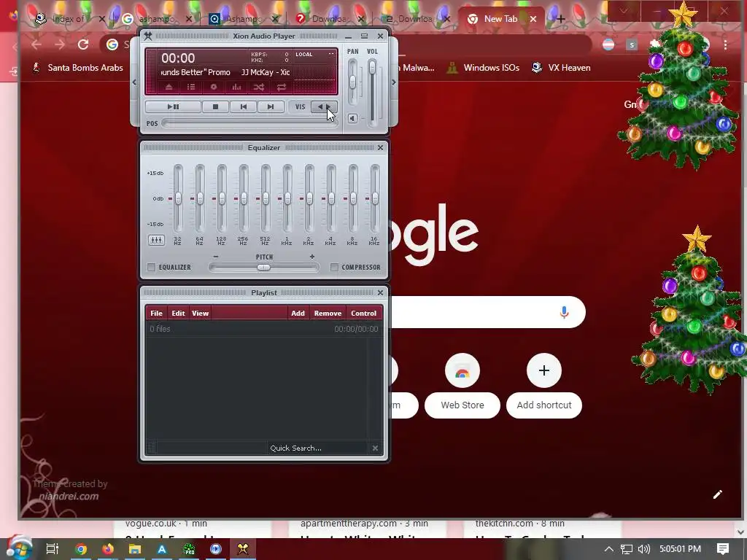Enable the EQUALIZER checkbox
Viewport: 747px width, 560px height.
152,267
